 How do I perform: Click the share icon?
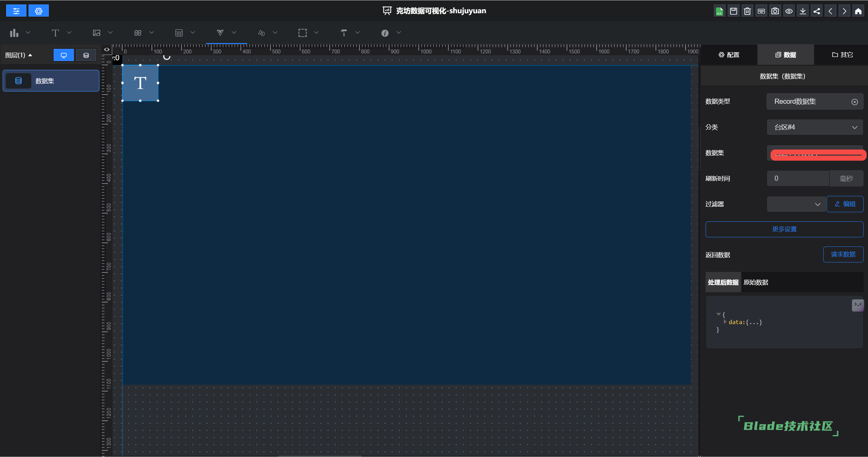pyautogui.click(x=817, y=11)
